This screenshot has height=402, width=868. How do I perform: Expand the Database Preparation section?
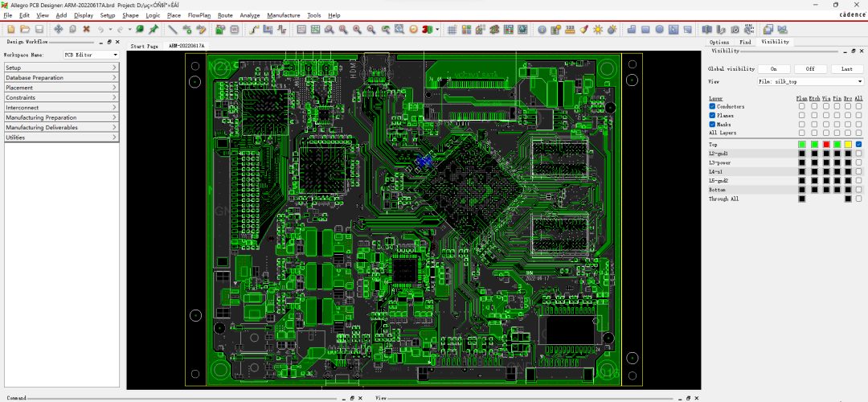coord(61,77)
